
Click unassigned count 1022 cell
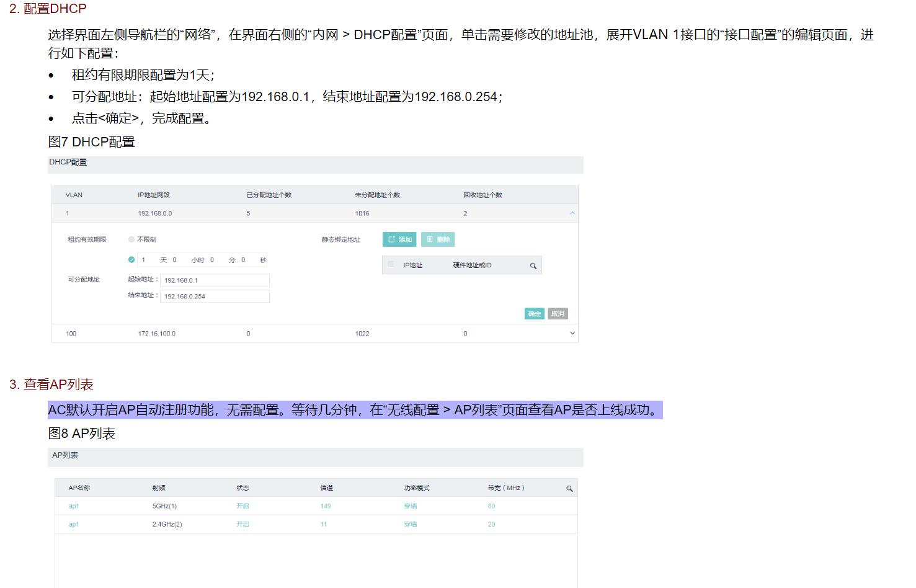point(362,334)
